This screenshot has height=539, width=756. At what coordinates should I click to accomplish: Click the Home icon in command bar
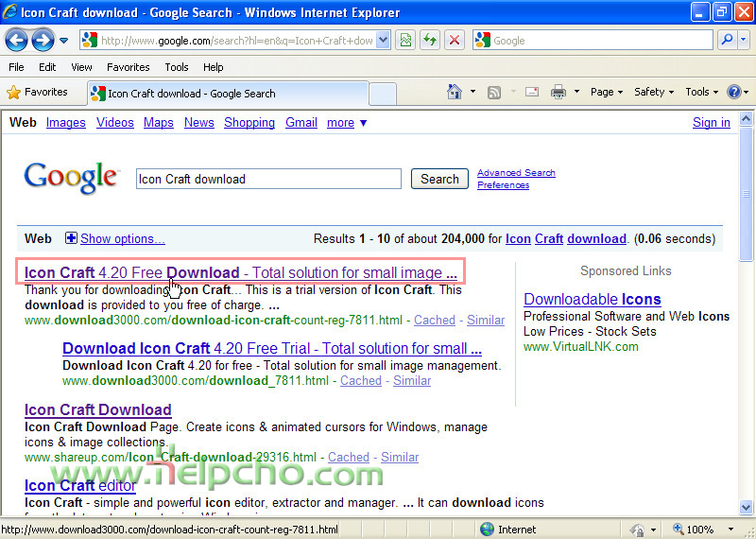click(455, 92)
